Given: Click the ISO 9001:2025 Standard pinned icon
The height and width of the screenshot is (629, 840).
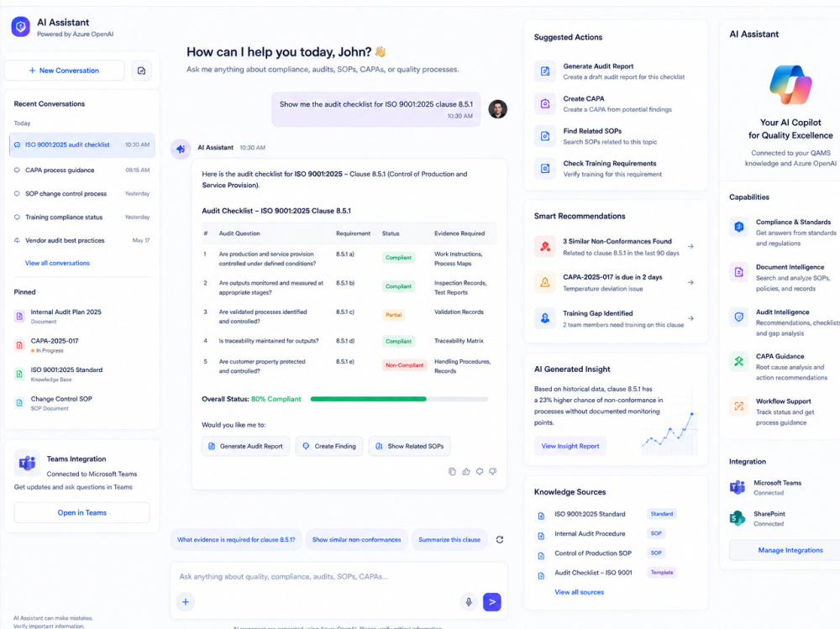Looking at the screenshot, I should (20, 374).
